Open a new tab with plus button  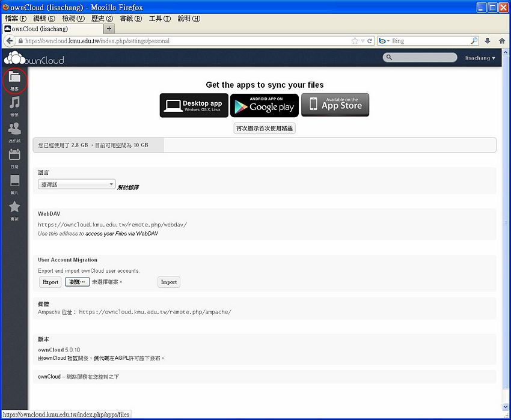tap(109, 29)
